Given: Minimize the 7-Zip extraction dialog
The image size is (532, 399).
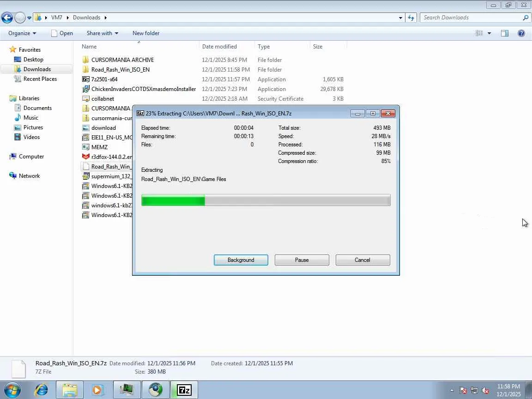Looking at the screenshot, I should [357, 113].
